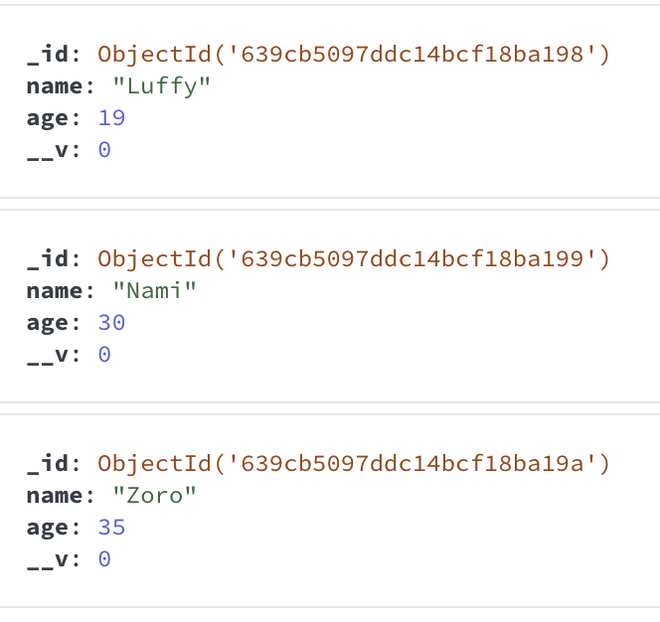Click the age value 19
This screenshot has width=660, height=622.
coord(111,118)
